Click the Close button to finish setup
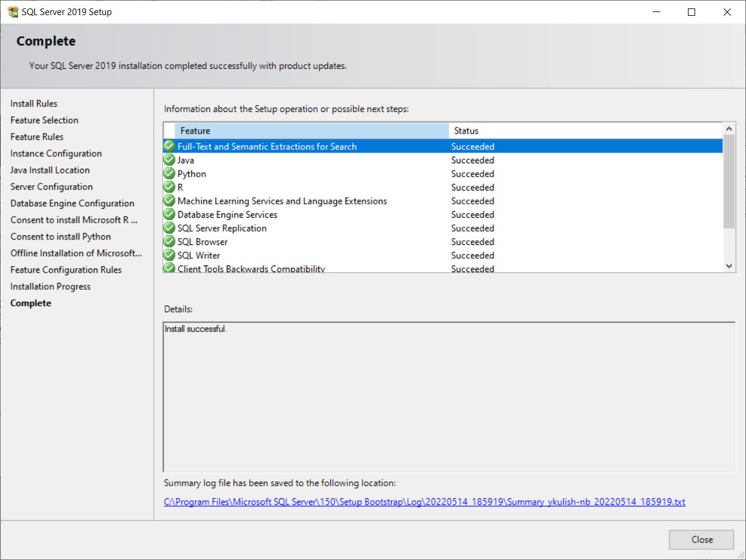Image resolution: width=746 pixels, height=560 pixels. 701,539
